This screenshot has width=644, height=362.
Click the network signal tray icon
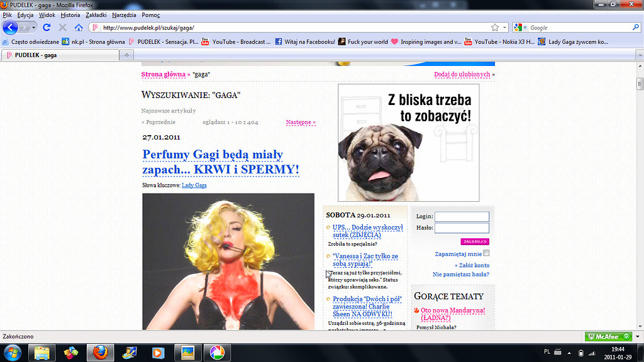[x=592, y=353]
